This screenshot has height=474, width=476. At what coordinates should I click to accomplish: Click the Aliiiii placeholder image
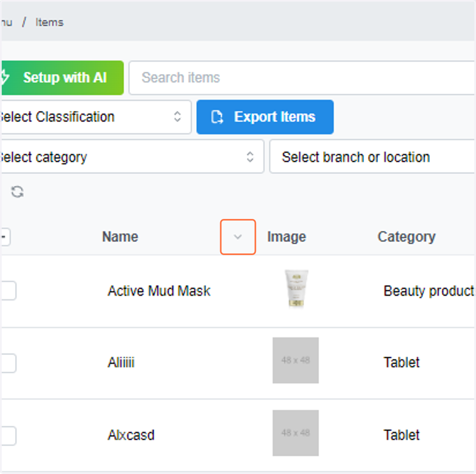(x=296, y=360)
